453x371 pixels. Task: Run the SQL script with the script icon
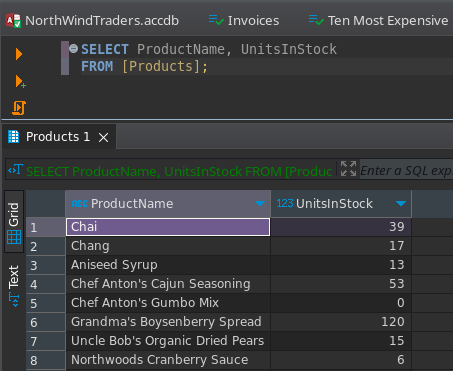click(x=19, y=108)
